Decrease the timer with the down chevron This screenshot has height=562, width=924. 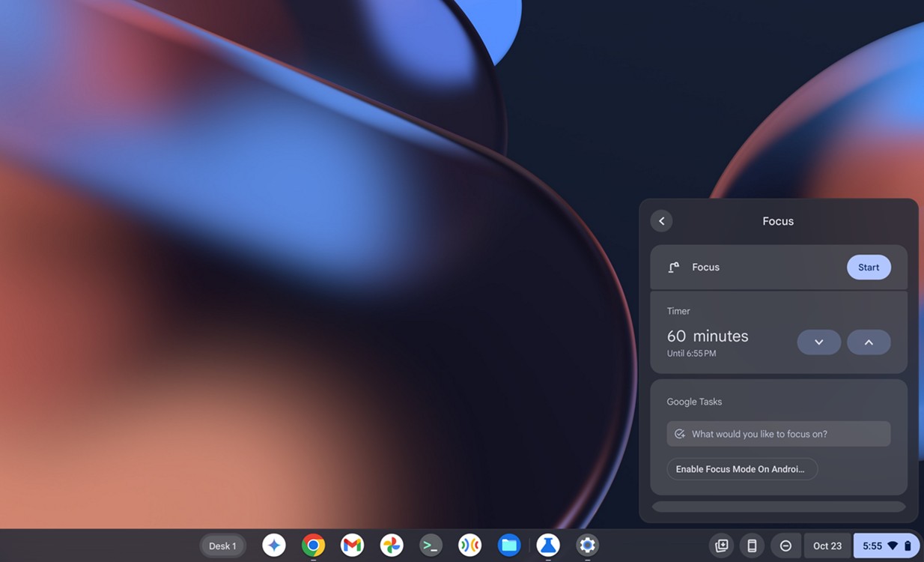click(x=818, y=342)
